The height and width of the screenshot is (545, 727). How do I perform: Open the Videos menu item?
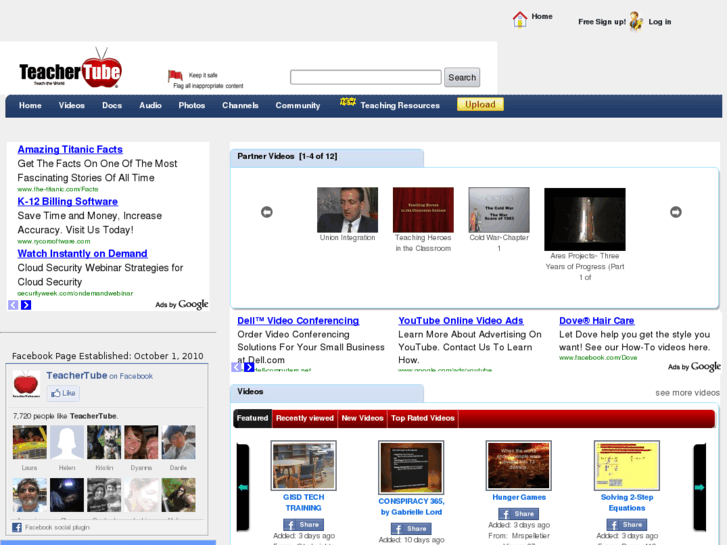click(71, 105)
